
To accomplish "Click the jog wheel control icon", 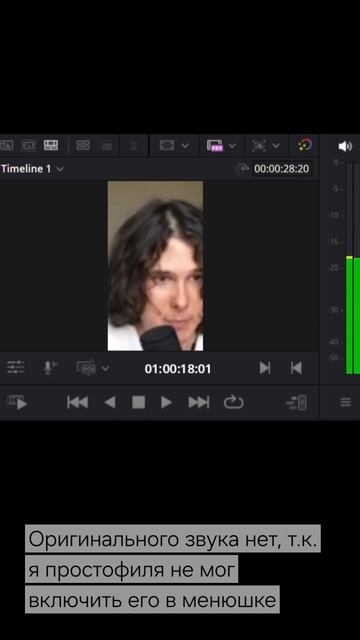I will pyautogui.click(x=297, y=402).
